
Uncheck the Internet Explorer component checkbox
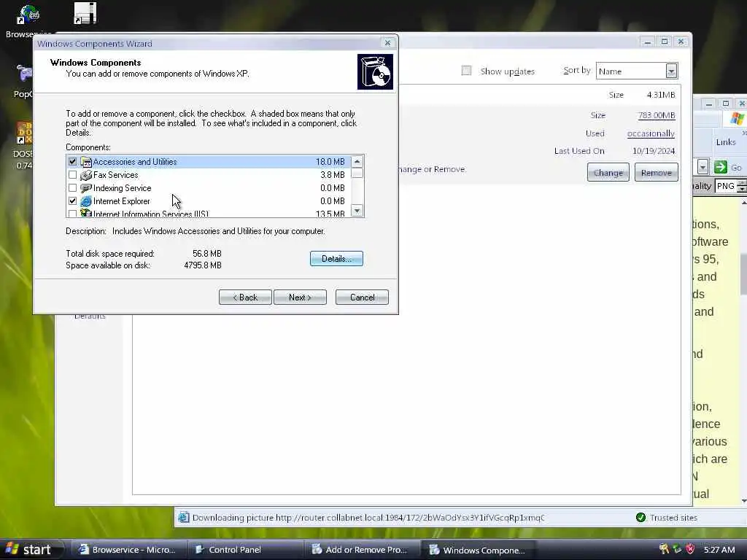point(72,201)
